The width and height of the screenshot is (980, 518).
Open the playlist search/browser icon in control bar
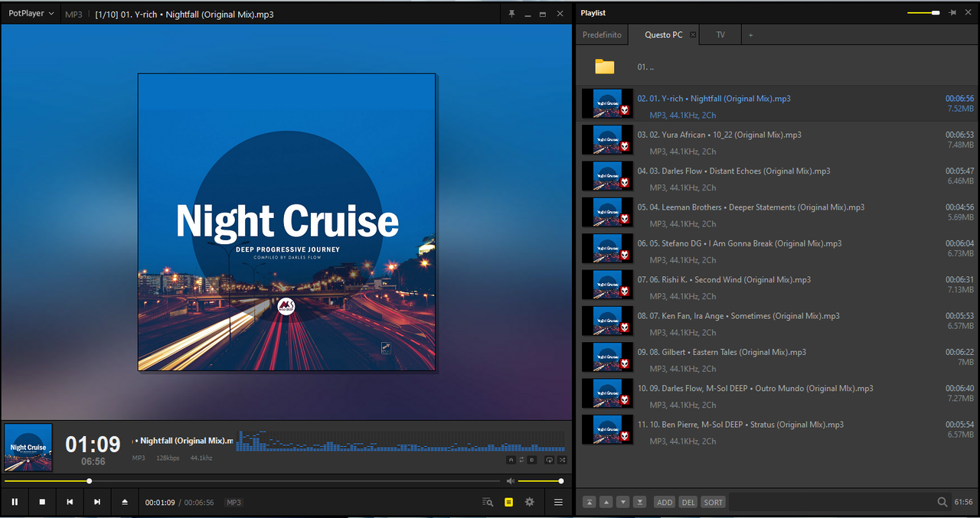click(x=488, y=502)
